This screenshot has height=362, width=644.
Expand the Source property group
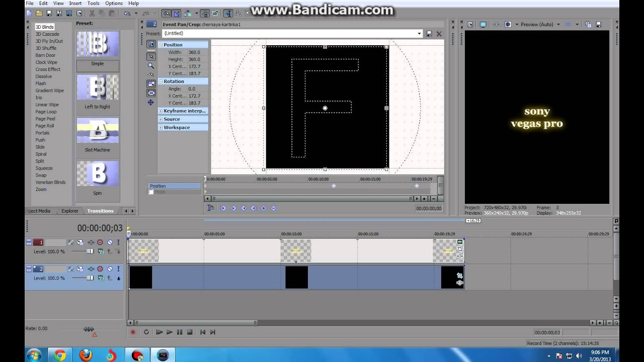(x=160, y=120)
